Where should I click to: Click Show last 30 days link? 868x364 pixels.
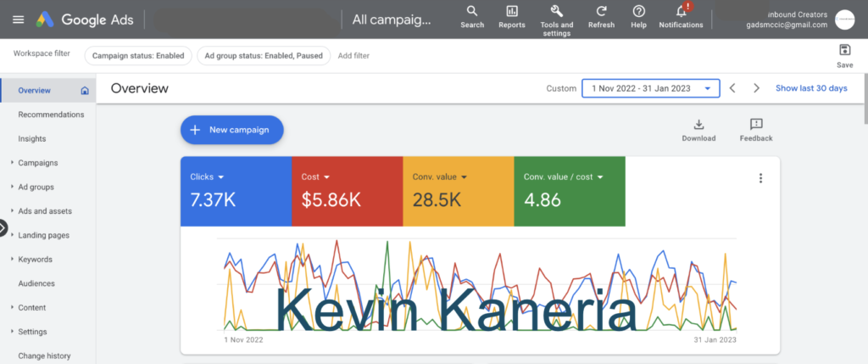pos(811,88)
